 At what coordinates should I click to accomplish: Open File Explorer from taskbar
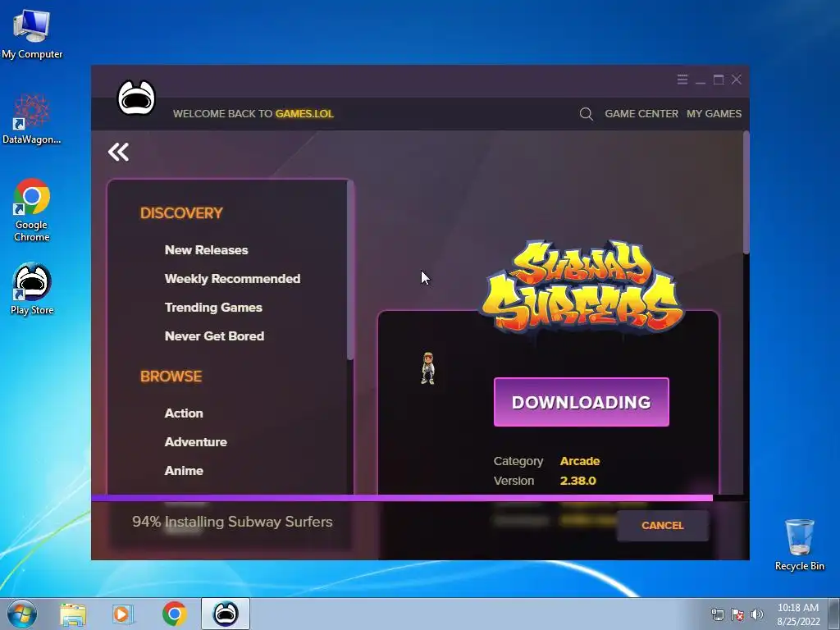tap(73, 614)
